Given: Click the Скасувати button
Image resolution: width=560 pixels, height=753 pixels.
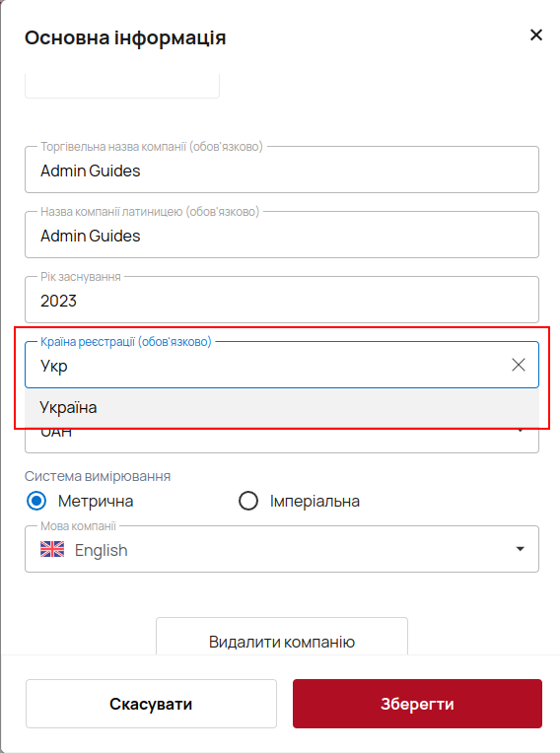Looking at the screenshot, I should (151, 704).
